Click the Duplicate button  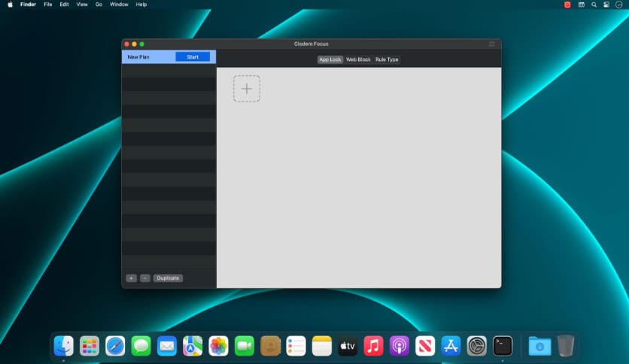[x=168, y=278]
